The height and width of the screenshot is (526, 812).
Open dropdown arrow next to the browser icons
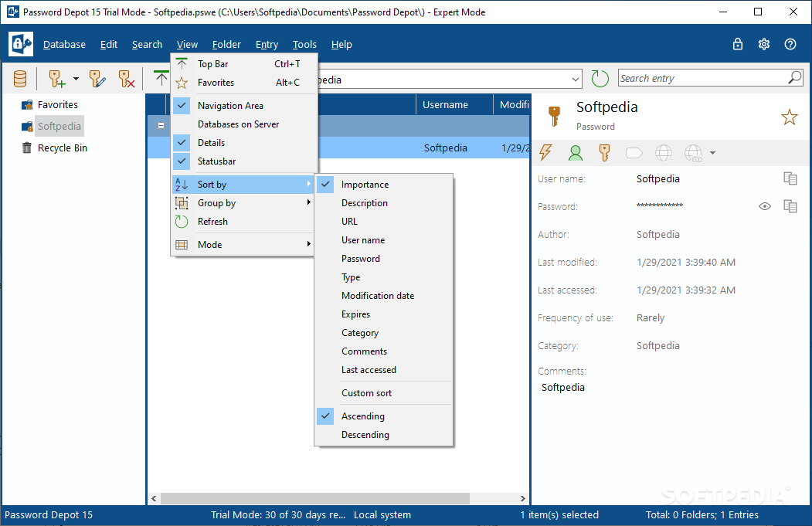point(712,153)
